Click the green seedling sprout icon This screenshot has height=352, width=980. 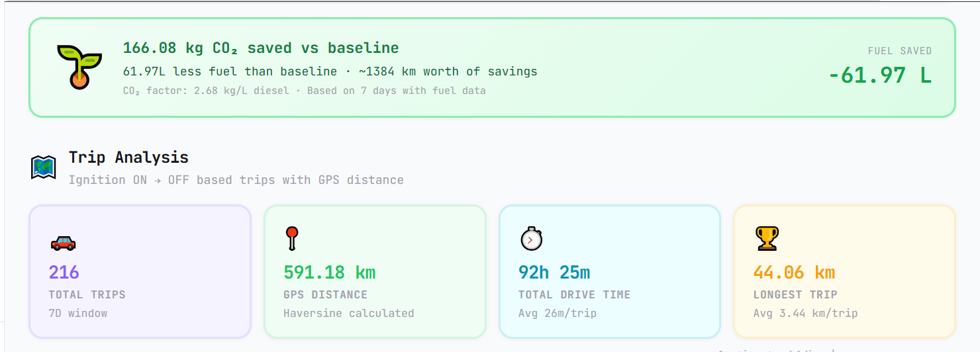79,67
